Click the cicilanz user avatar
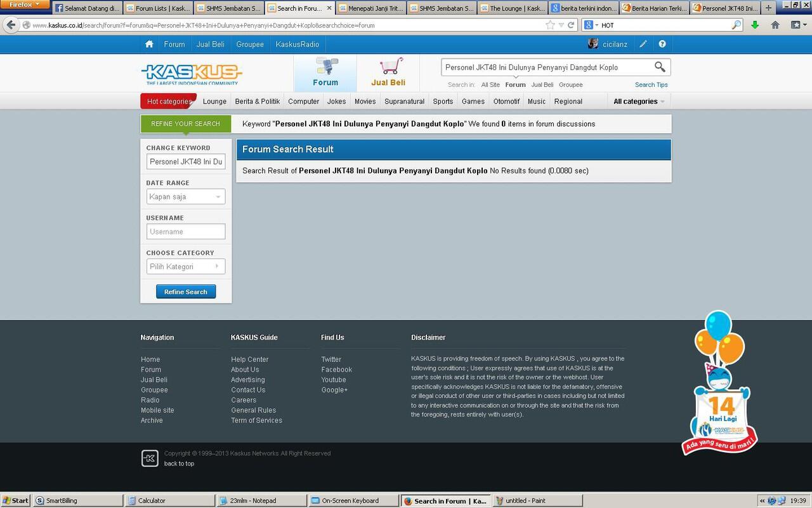The width and height of the screenshot is (812, 508). point(593,44)
